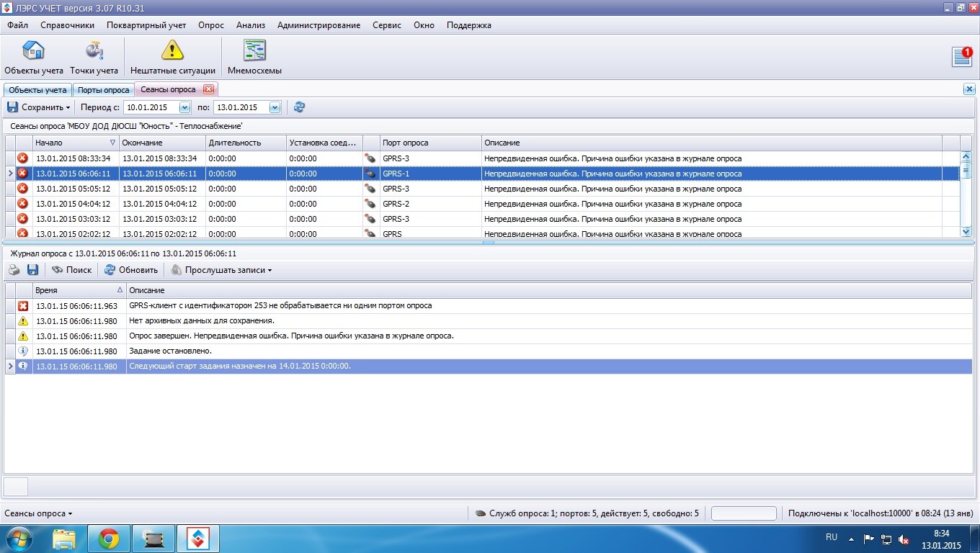Click refresh icon next to date range
Image resolution: width=980 pixels, height=553 pixels.
(x=299, y=107)
